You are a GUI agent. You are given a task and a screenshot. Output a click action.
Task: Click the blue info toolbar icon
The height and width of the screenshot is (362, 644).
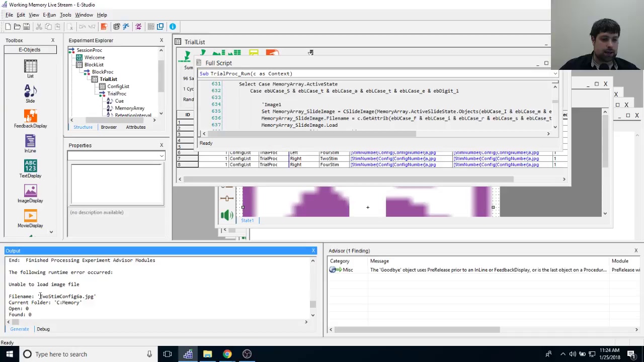(x=173, y=27)
